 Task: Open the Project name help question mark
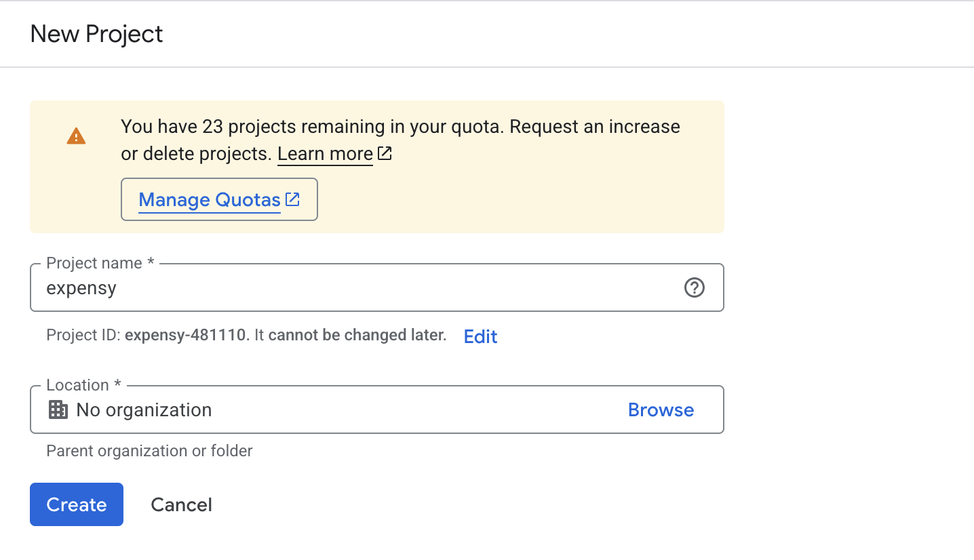(x=694, y=287)
